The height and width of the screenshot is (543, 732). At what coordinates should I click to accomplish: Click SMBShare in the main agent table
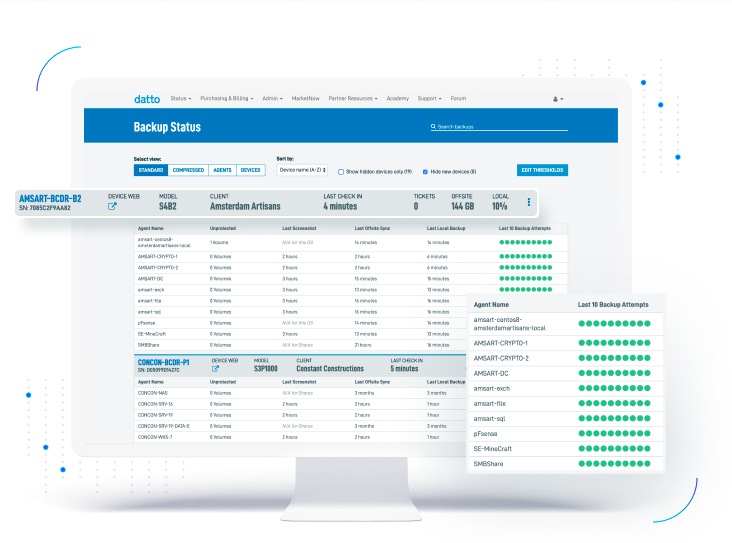[x=148, y=345]
